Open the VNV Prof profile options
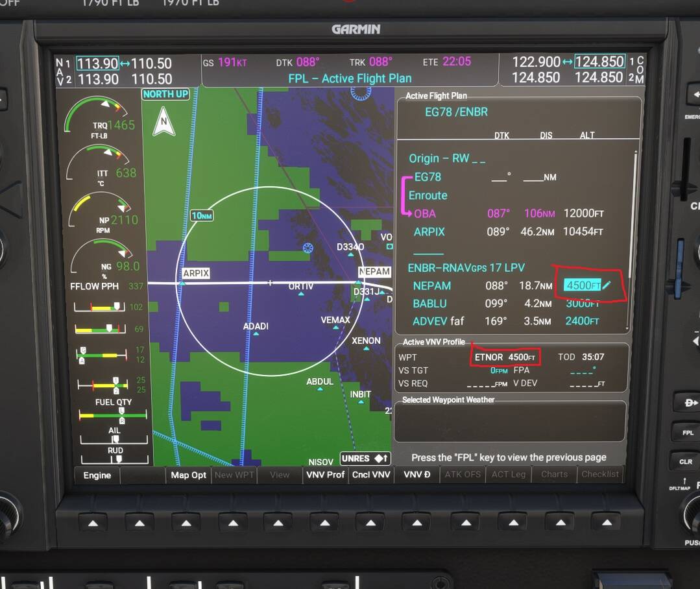 tap(324, 474)
